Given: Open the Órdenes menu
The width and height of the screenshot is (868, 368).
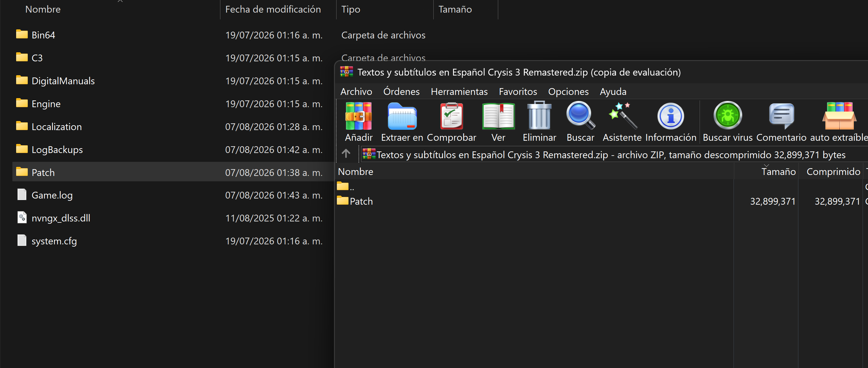Looking at the screenshot, I should tap(401, 91).
